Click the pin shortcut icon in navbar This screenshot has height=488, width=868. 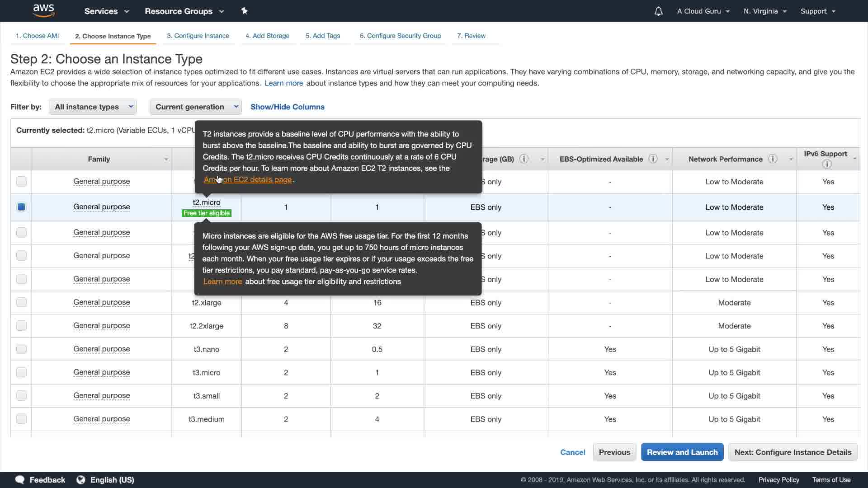(245, 11)
